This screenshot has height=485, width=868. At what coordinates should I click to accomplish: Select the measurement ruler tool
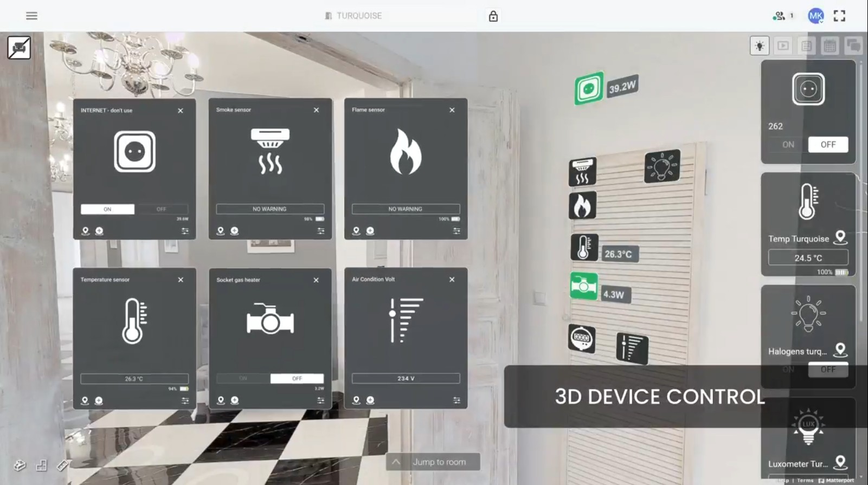[63, 465]
